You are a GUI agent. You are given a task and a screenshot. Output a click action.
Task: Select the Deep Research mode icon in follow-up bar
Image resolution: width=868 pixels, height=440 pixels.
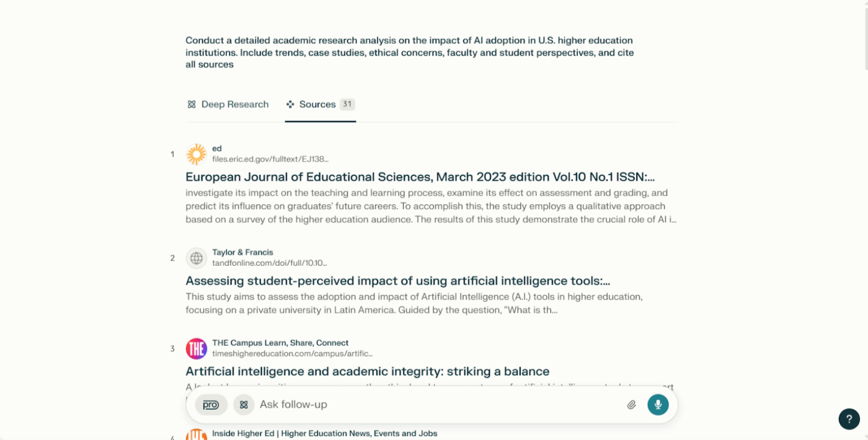tap(244, 405)
